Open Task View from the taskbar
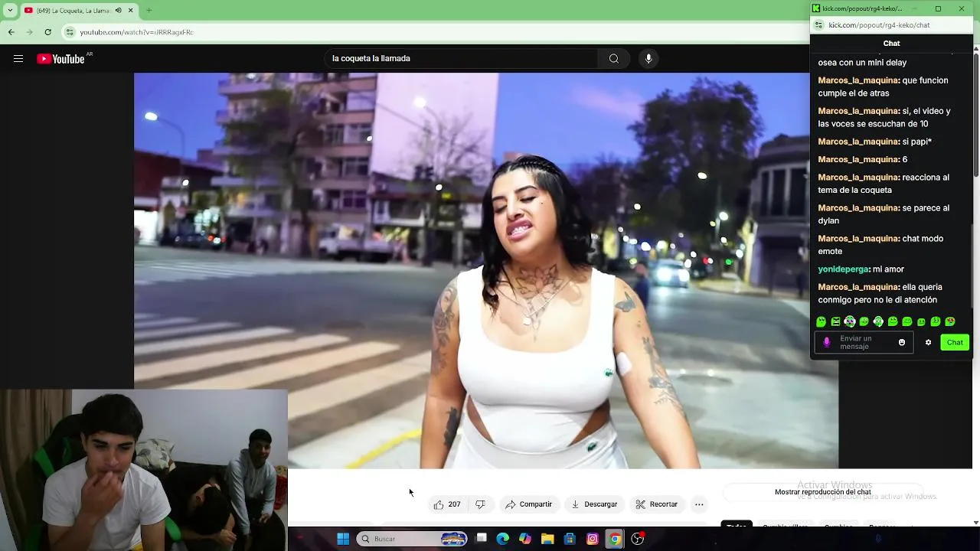Screen dimensions: 980x551 [x=481, y=539]
